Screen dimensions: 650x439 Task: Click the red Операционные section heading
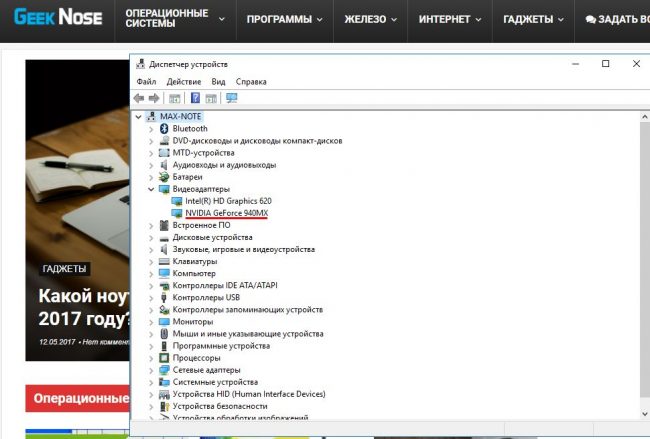[x=78, y=398]
